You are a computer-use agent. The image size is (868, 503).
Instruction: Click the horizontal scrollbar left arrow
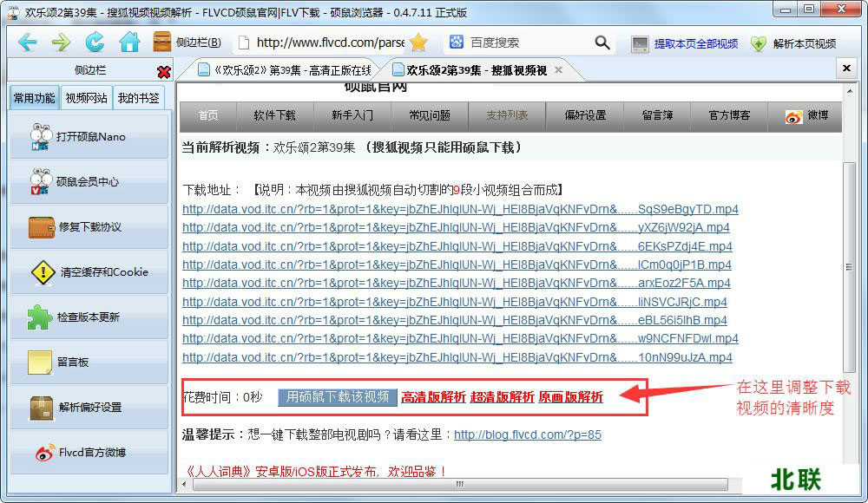point(184,484)
